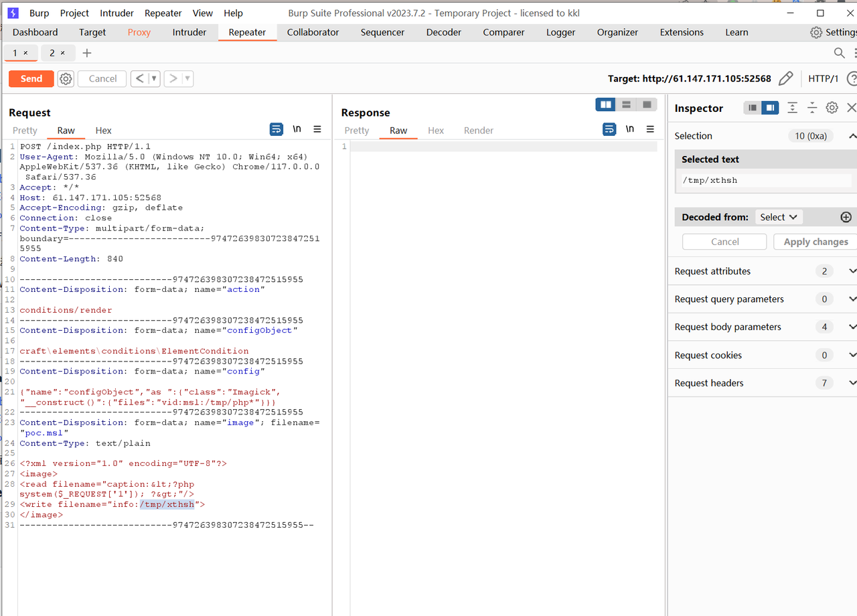Open the Project menu
Image resolution: width=857 pixels, height=616 pixels.
coord(74,13)
